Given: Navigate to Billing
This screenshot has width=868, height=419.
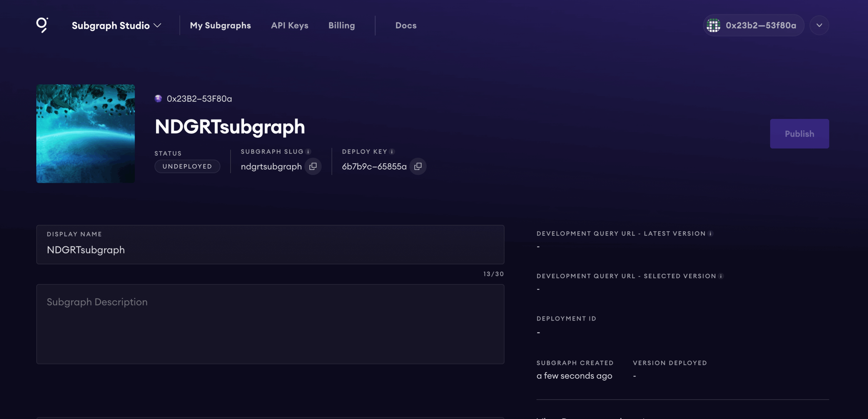Looking at the screenshot, I should pyautogui.click(x=341, y=25).
